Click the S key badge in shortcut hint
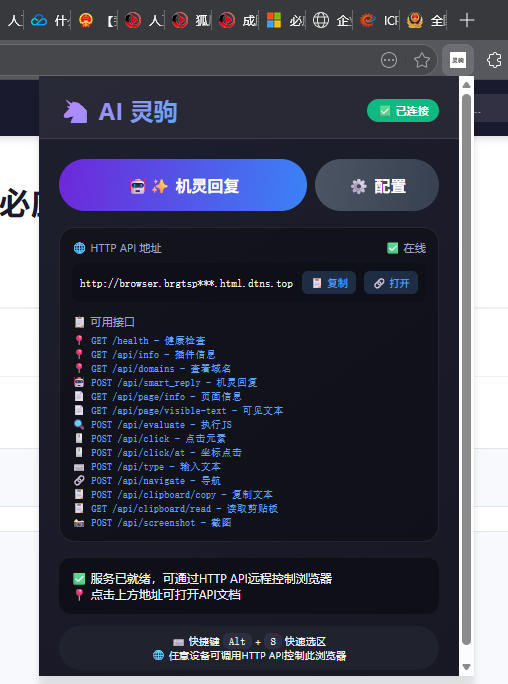The image size is (508, 684). click(x=273, y=641)
